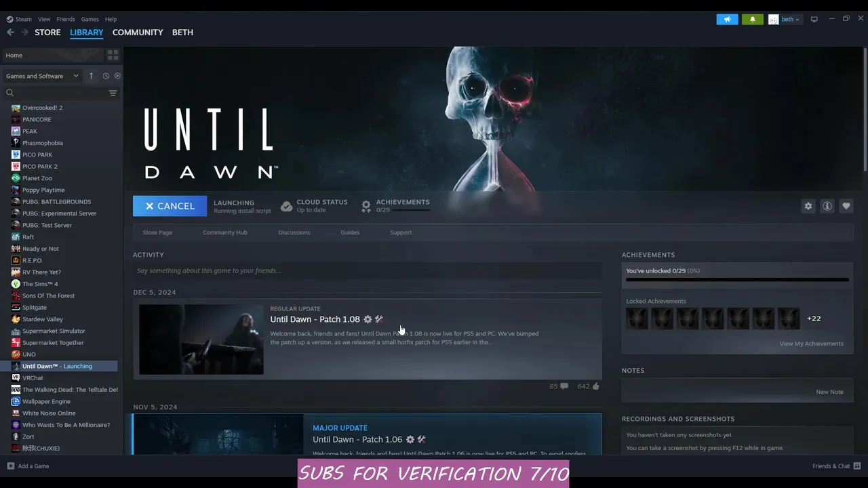Image resolution: width=868 pixels, height=488 pixels.
Task: Click the cloud status icon
Action: [286, 206]
